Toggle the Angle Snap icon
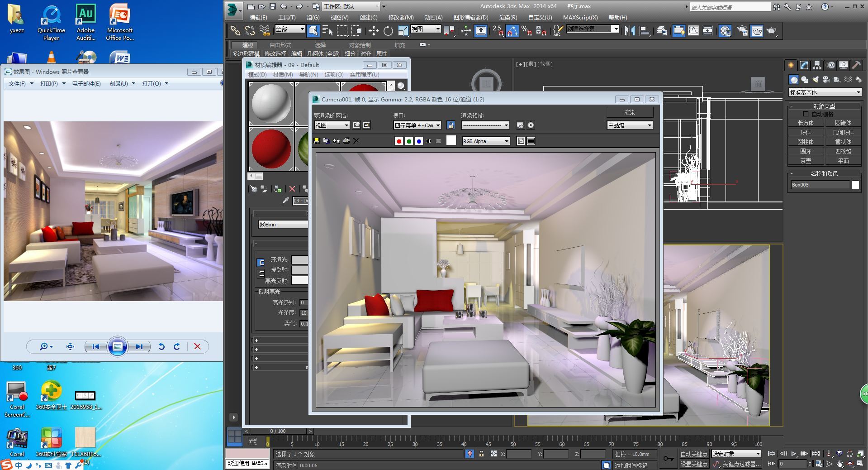 tap(512, 31)
